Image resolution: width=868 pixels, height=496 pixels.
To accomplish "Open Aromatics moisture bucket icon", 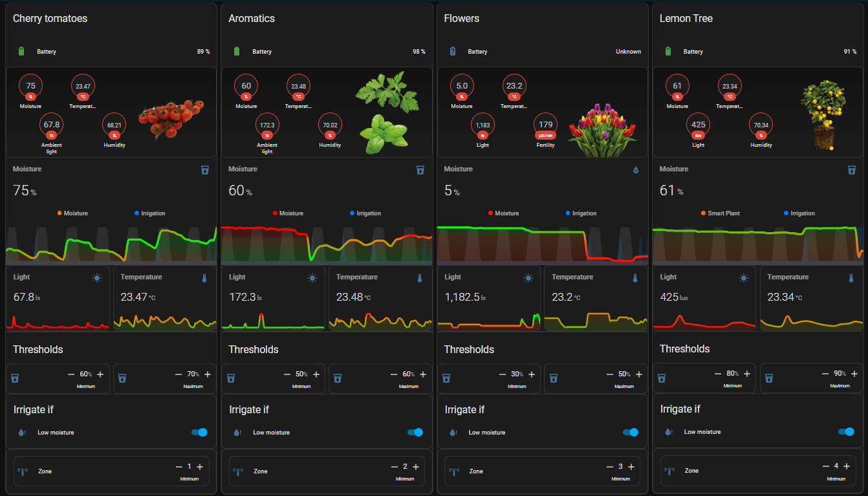I will click(420, 169).
